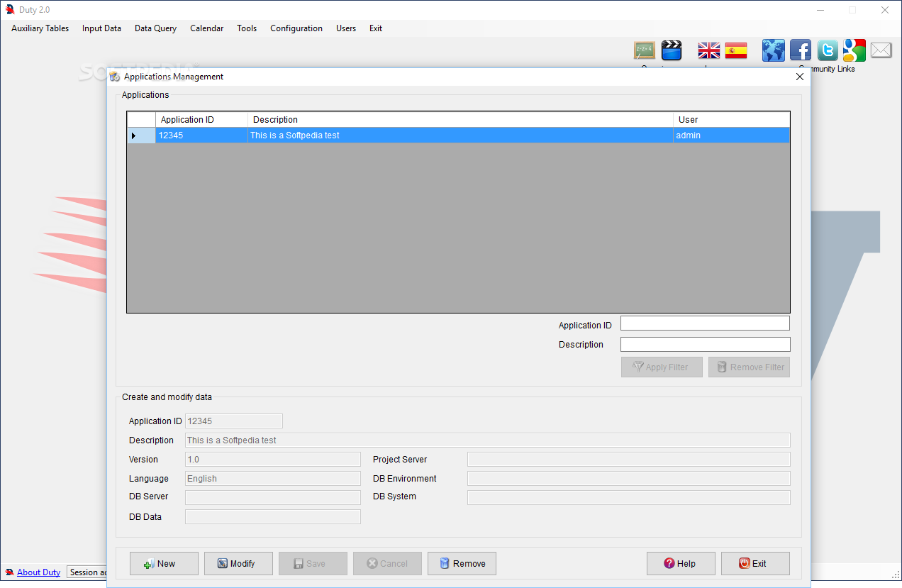Screen dimensions: 902x588
Task: Sort by Application ID column header
Action: (201, 120)
